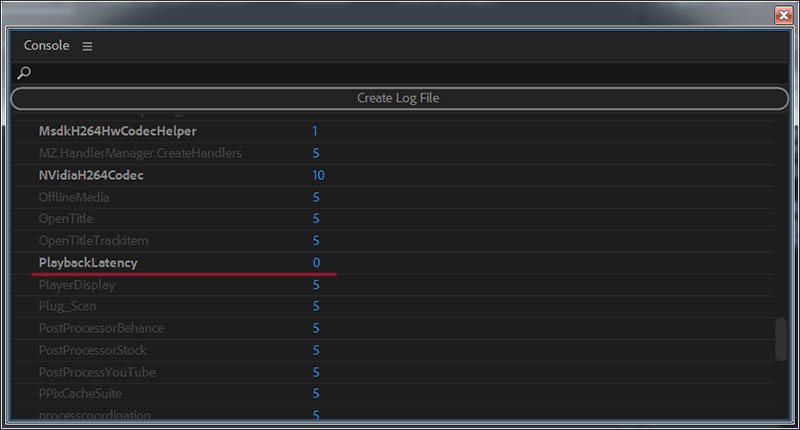Edit MsdkH264HwCodecHelper value 1

(315, 131)
